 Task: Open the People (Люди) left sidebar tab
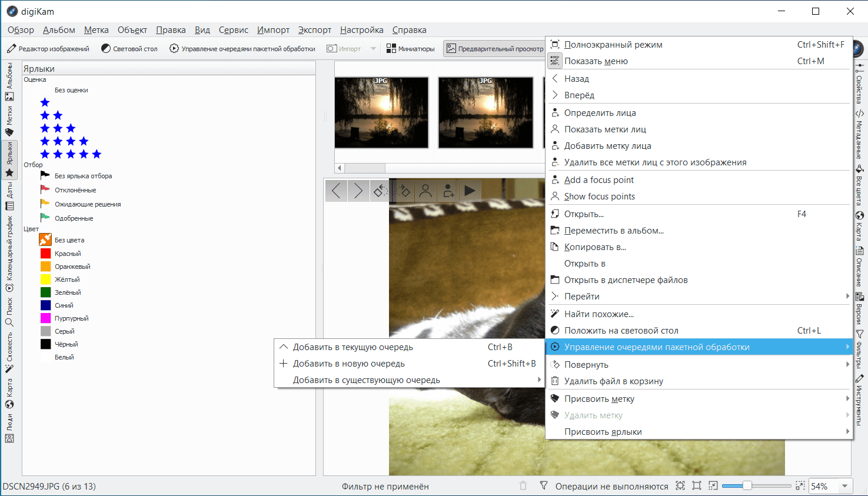9,428
